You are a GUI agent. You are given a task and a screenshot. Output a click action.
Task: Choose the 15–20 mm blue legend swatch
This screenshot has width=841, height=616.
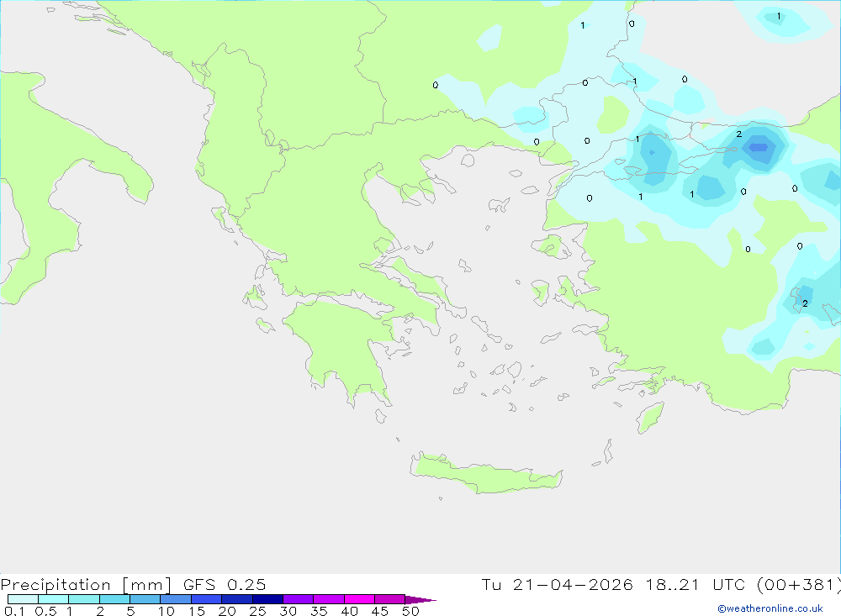206,599
